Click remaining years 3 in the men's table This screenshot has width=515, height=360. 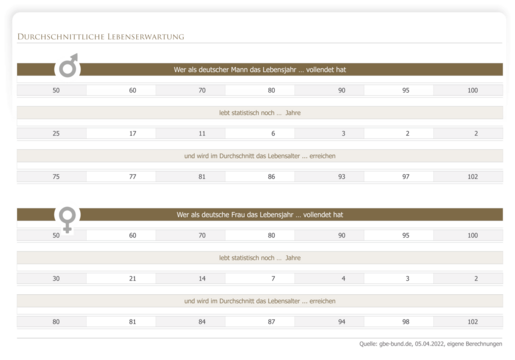(x=343, y=133)
